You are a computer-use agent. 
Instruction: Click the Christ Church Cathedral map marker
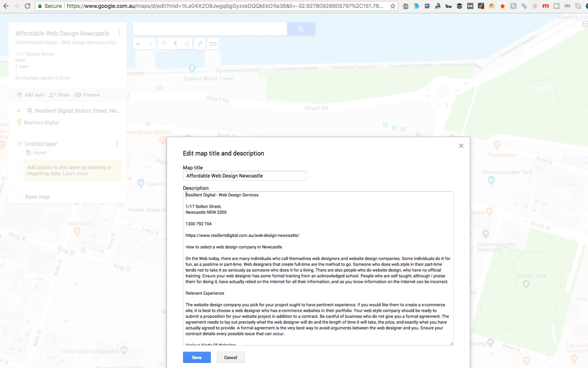click(x=124, y=350)
